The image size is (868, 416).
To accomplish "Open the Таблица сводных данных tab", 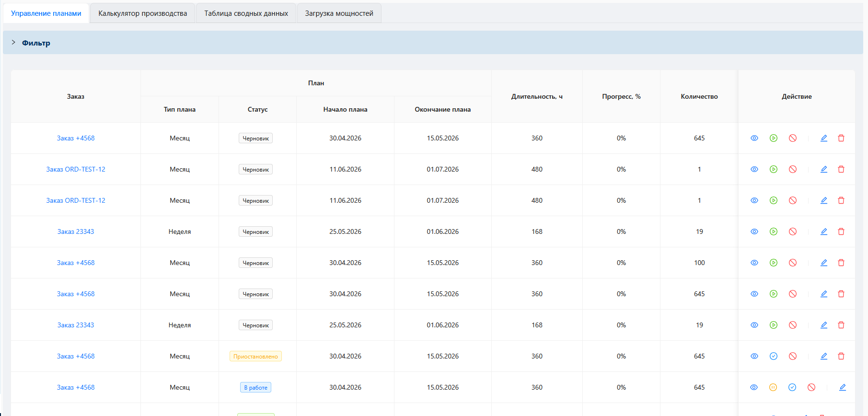I will coord(246,13).
